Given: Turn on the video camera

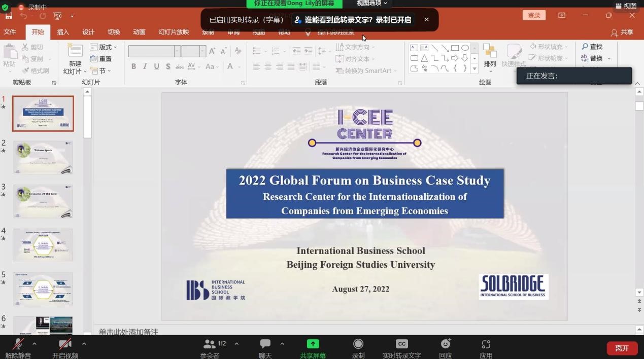Looking at the screenshot, I should point(65,344).
